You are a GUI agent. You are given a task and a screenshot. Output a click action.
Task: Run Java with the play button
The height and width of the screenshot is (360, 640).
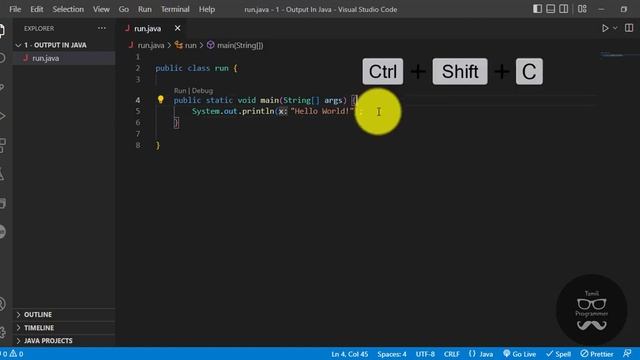[605, 28]
